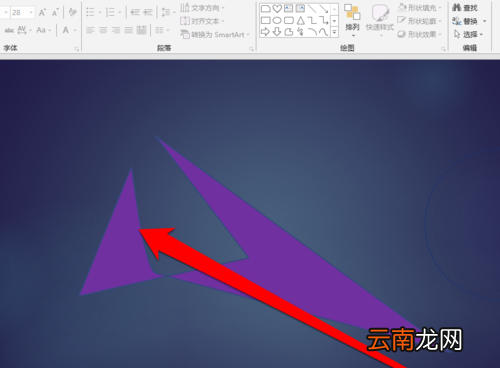Click 查找 find button
Screen dimensions: 500x368
465,8
